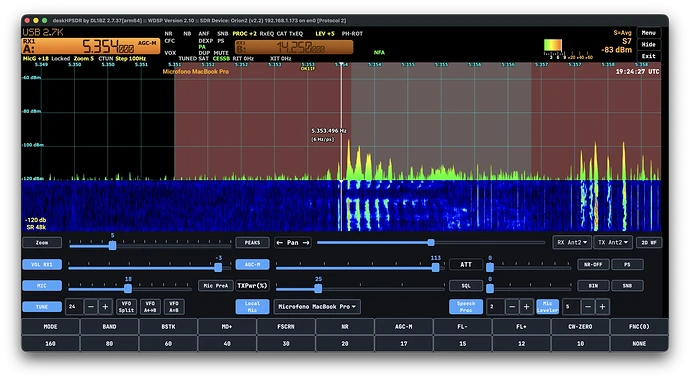This screenshot has width=690, height=379.
Task: Toggle the PS button next to NR-OFF
Action: click(627, 265)
